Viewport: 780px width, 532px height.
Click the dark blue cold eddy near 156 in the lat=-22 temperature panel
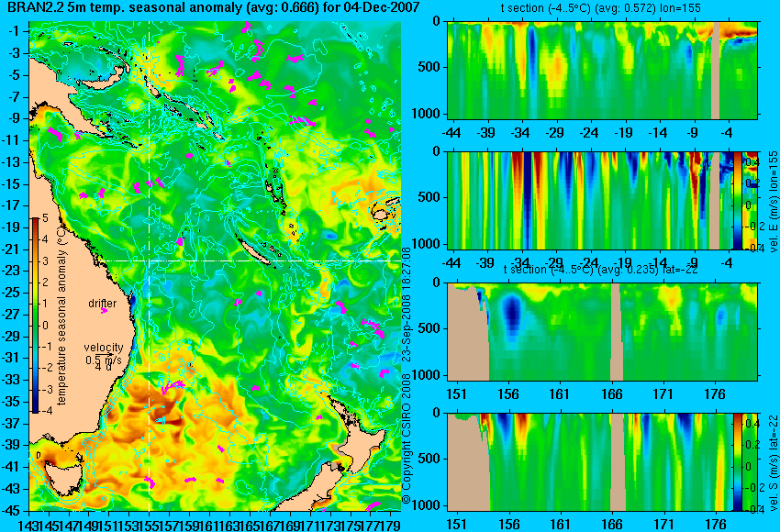[x=511, y=316]
